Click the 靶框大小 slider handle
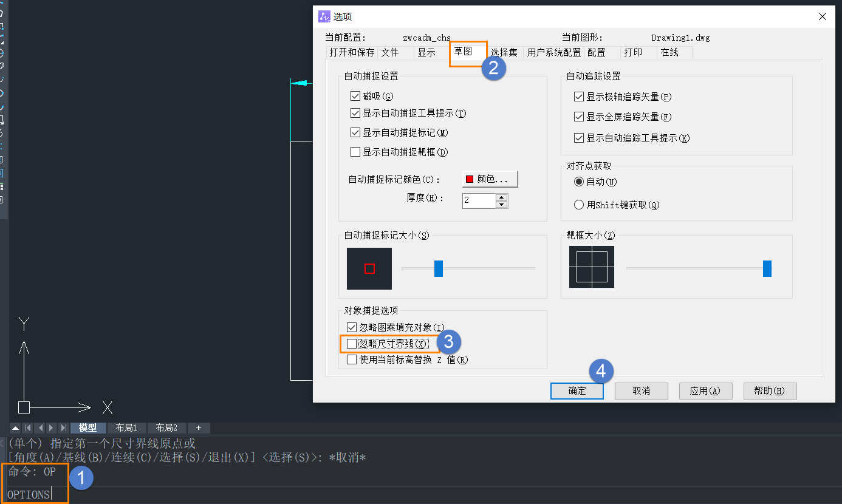This screenshot has height=504, width=842. click(767, 268)
